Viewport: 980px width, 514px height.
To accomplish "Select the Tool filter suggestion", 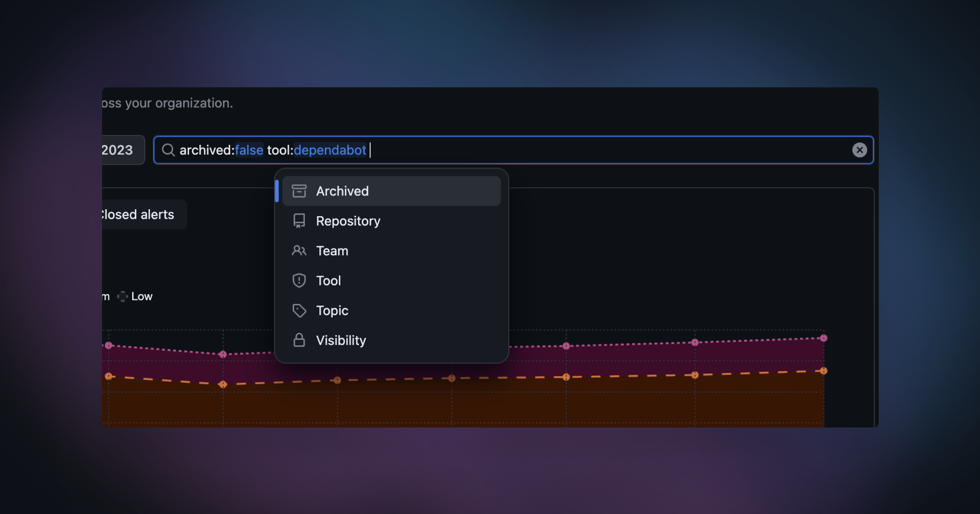I will coord(391,280).
